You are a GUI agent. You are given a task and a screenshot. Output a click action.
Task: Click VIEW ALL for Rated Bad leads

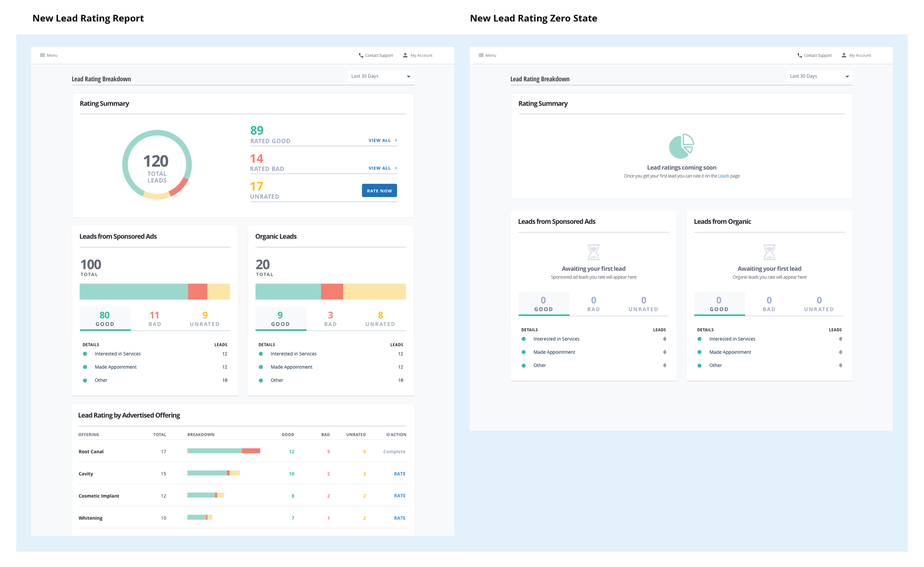click(380, 168)
